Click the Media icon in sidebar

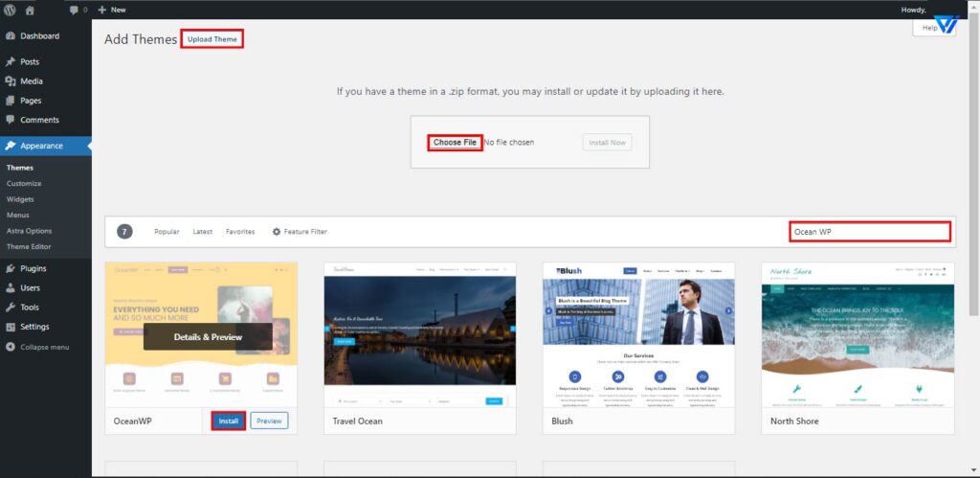pos(10,81)
